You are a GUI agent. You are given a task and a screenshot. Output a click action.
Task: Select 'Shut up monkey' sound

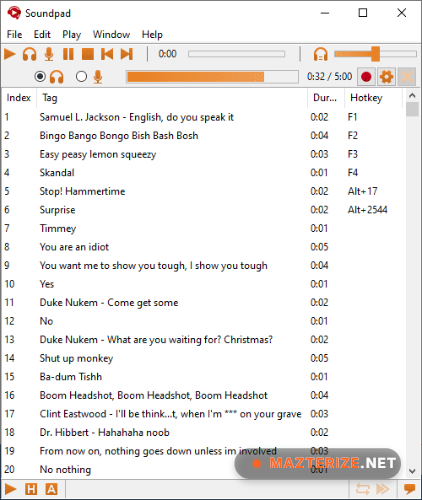pos(204,358)
